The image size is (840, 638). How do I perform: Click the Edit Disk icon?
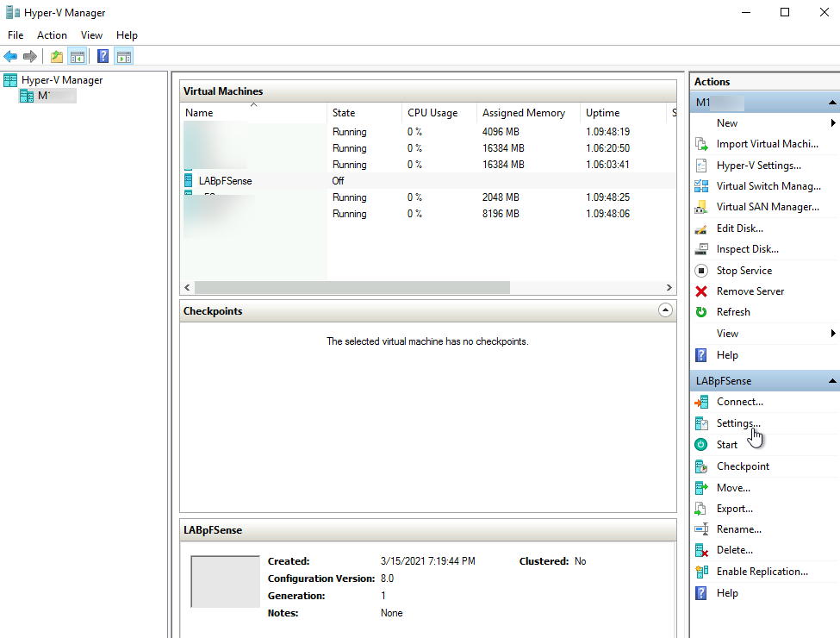point(701,229)
